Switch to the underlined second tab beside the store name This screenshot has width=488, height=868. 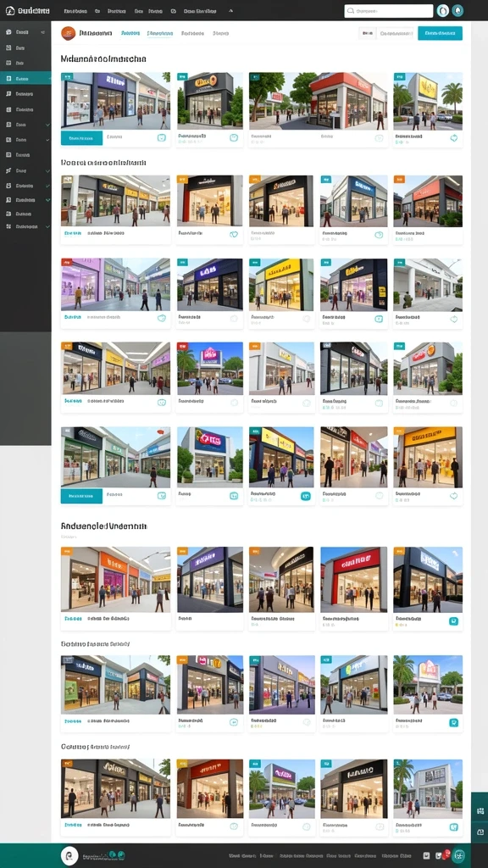[x=160, y=34]
